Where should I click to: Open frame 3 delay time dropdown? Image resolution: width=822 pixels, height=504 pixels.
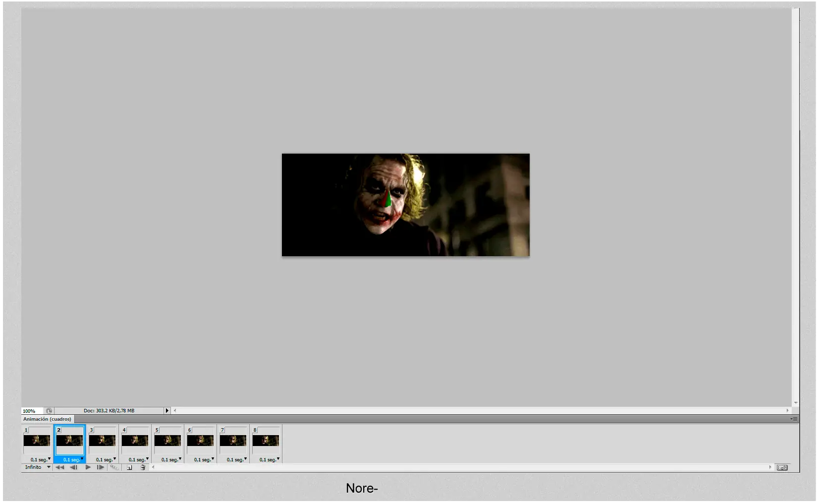[x=106, y=459]
